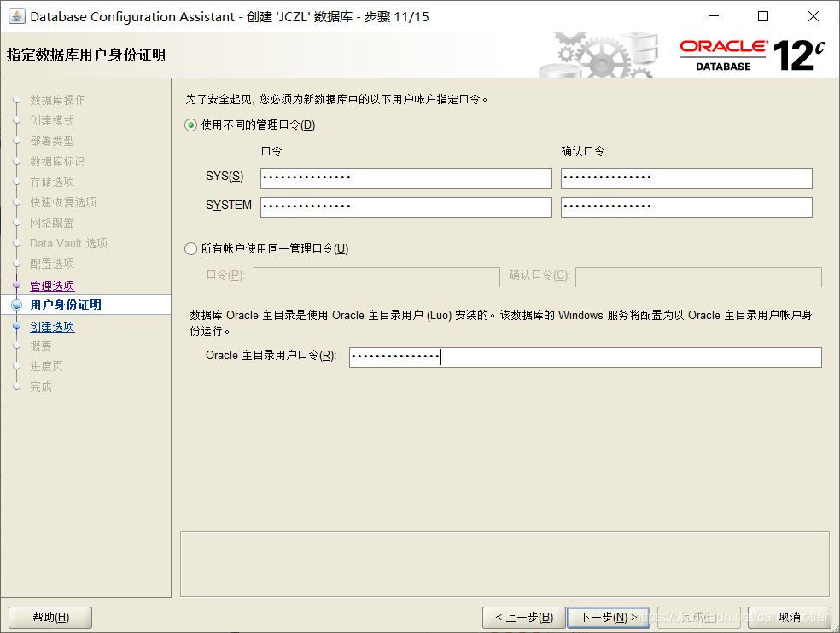Proceed with 下一步(N) button

coord(609,618)
